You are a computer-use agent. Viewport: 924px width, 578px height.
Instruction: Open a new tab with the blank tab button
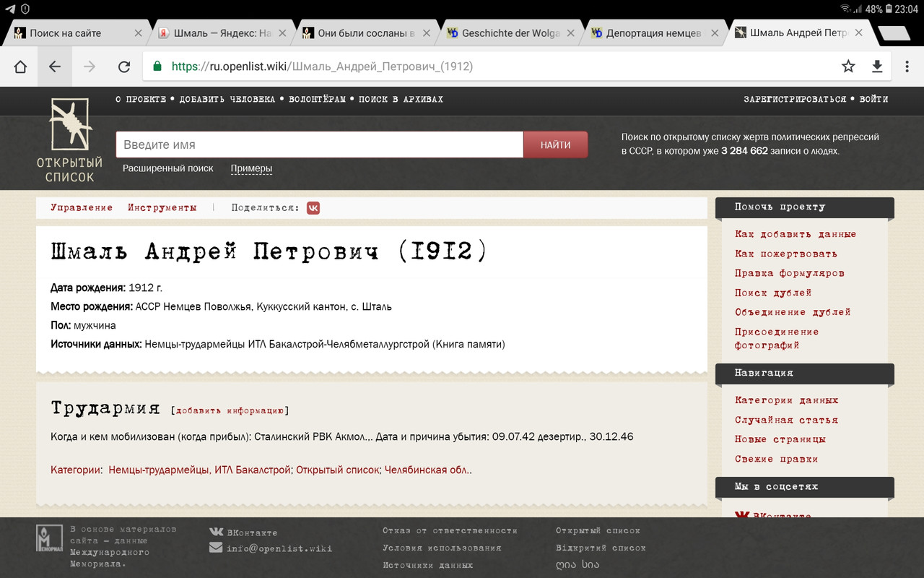coord(894,33)
